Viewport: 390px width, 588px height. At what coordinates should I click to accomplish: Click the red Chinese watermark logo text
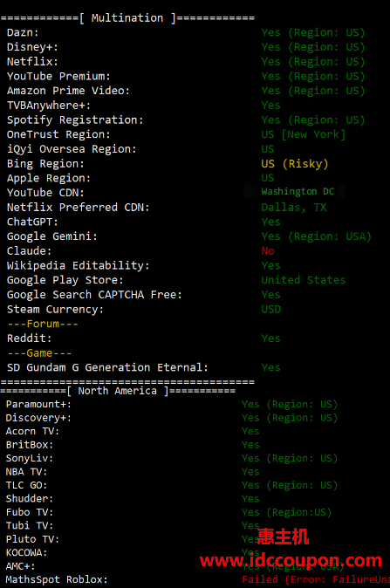tap(283, 537)
